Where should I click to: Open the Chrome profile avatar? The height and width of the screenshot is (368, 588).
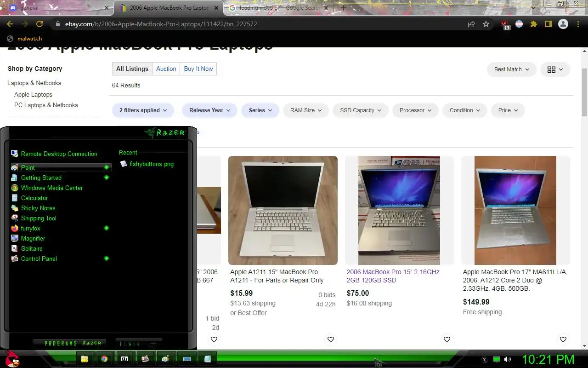pyautogui.click(x=563, y=24)
